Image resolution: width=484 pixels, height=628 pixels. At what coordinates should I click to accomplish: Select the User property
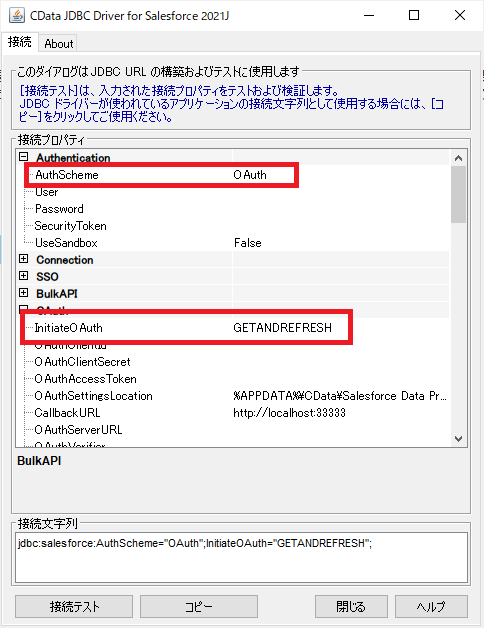(46, 192)
